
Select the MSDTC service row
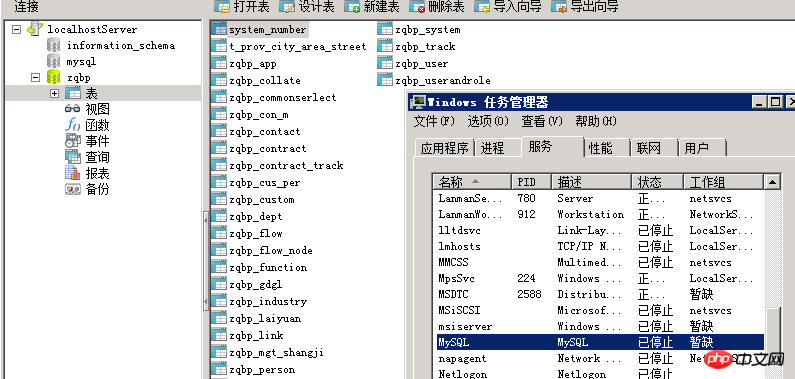pyautogui.click(x=600, y=294)
